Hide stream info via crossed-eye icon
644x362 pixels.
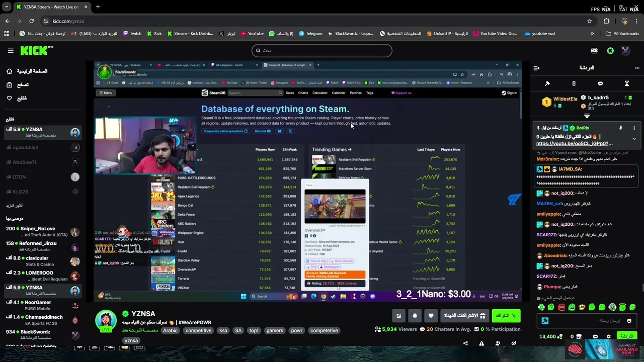(514, 343)
